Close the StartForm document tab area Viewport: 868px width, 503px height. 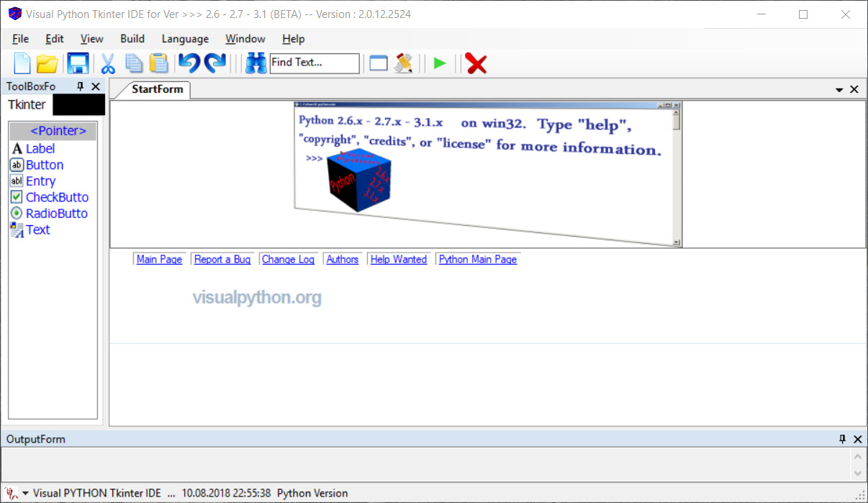tap(854, 89)
